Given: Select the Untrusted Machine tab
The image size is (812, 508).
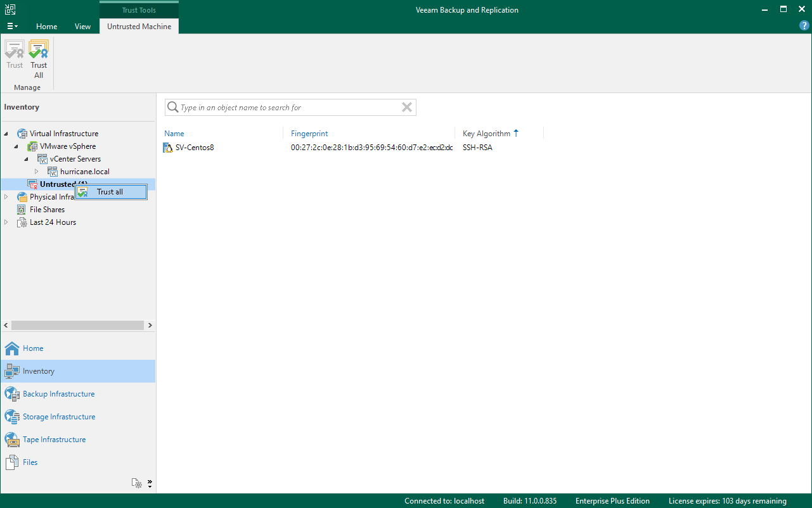Looking at the screenshot, I should [139, 27].
